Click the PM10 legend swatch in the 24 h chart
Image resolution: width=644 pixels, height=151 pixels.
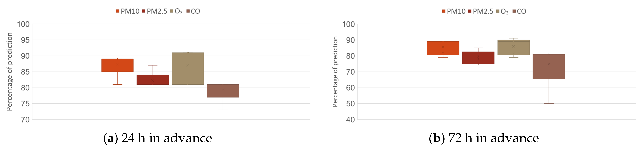[x=118, y=11]
